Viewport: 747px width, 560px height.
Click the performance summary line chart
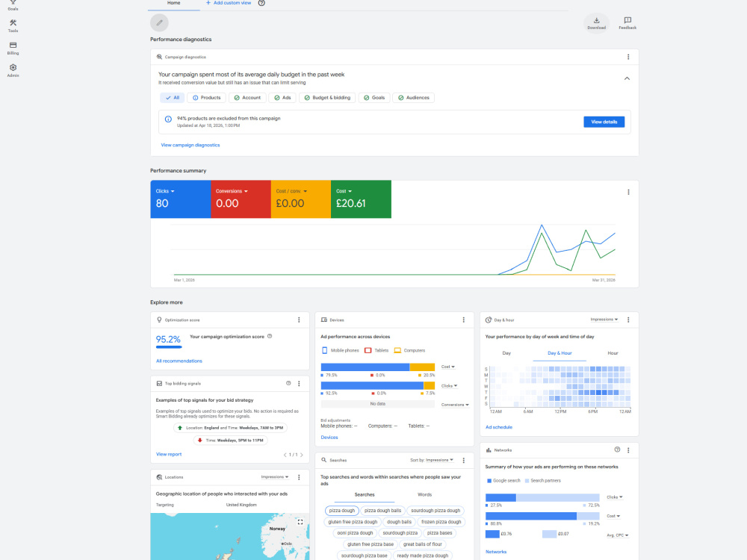coord(394,249)
